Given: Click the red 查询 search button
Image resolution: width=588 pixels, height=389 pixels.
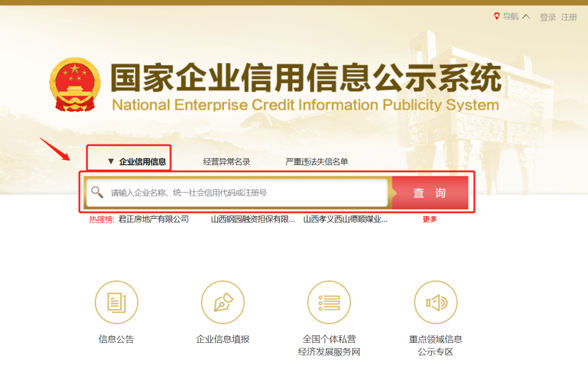Looking at the screenshot, I should (430, 193).
